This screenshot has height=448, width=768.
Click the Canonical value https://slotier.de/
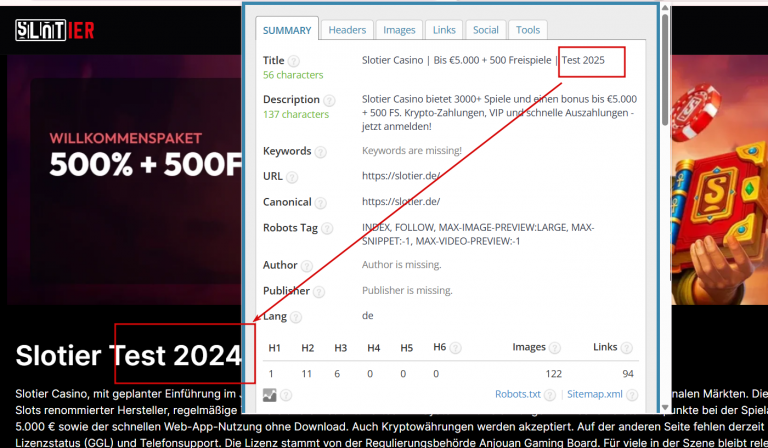[401, 201]
